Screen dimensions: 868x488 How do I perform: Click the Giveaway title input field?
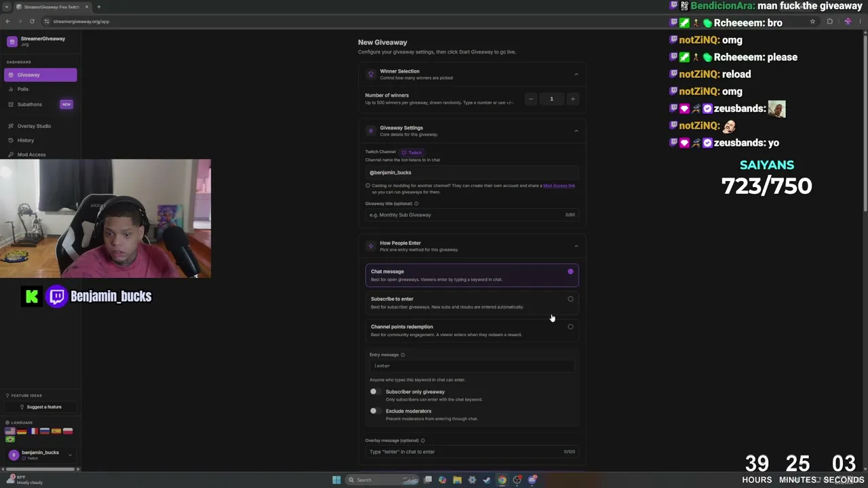(472, 215)
